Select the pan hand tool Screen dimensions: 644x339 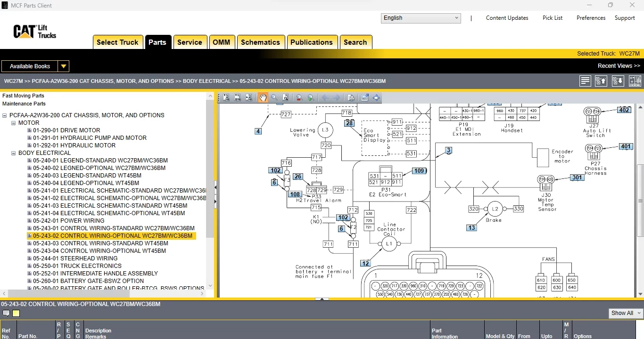263,98
